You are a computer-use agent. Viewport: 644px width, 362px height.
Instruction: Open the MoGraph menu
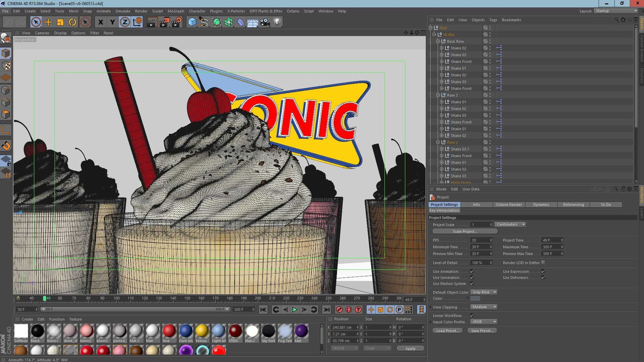pos(175,11)
